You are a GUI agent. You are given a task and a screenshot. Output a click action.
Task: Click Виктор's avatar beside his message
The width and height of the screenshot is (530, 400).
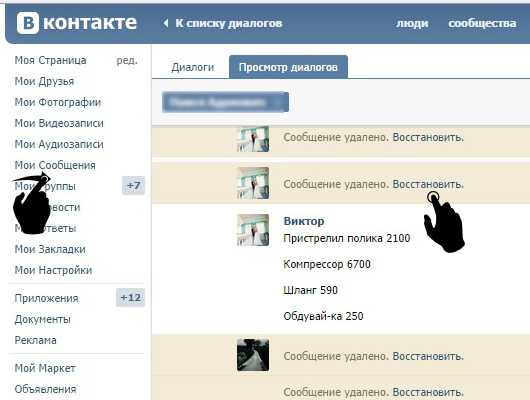click(253, 230)
